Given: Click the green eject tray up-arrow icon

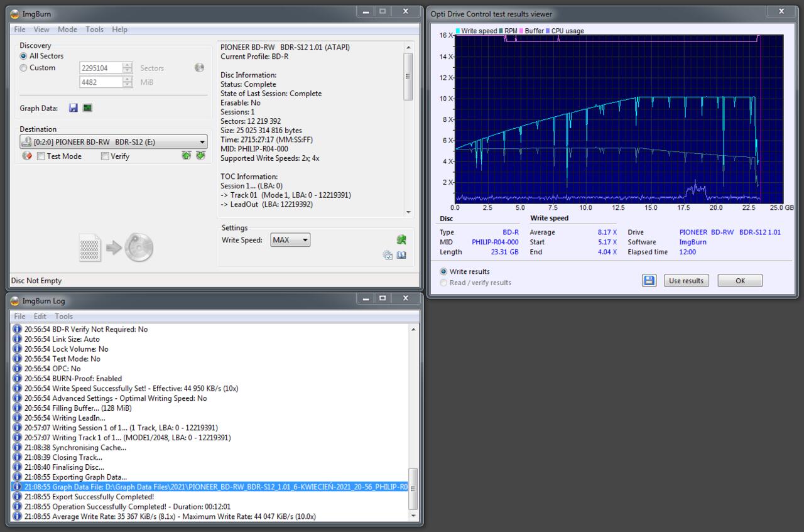Looking at the screenshot, I should 187,156.
